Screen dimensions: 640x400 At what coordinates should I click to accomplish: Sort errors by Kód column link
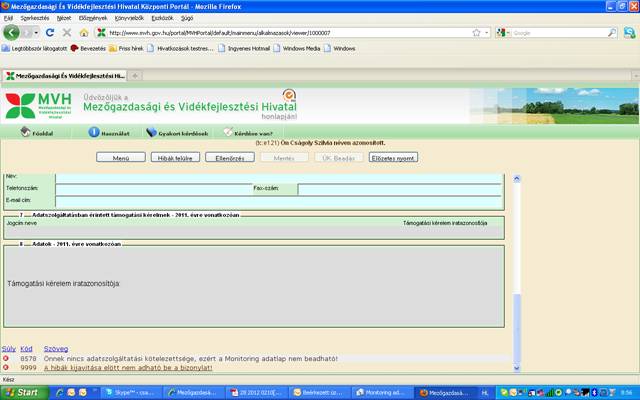click(x=26, y=349)
